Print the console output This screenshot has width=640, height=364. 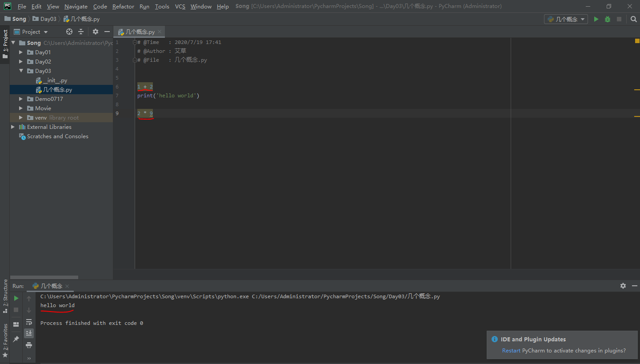(29, 345)
